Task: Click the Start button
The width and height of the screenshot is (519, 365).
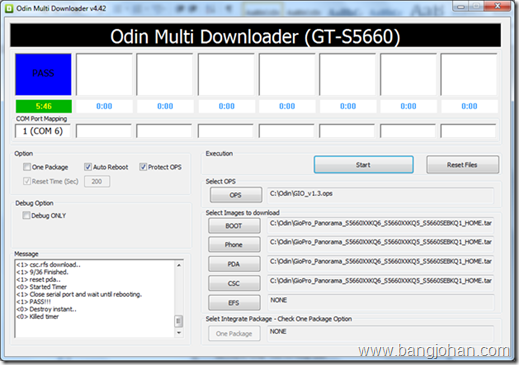Action: point(363,165)
